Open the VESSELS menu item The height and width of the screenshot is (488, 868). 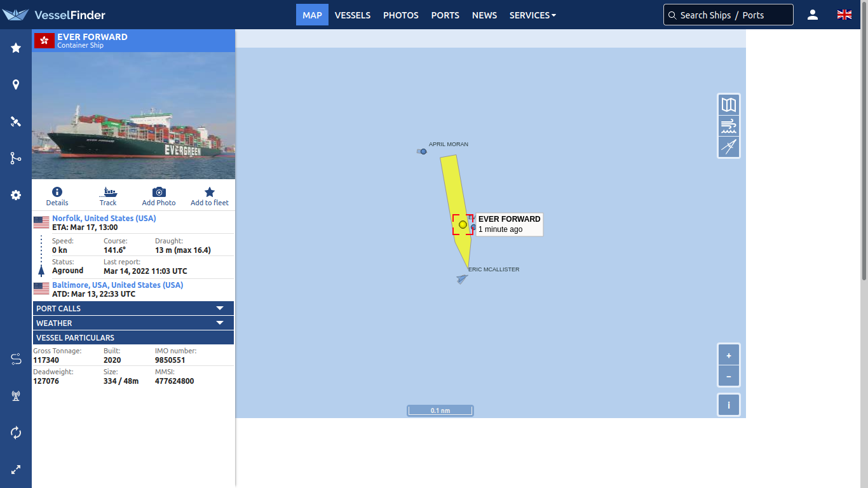353,15
